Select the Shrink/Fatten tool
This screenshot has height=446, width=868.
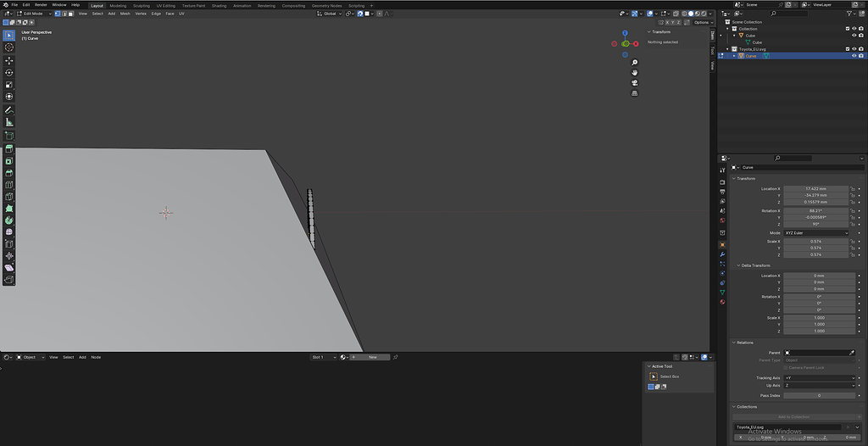(x=8, y=256)
